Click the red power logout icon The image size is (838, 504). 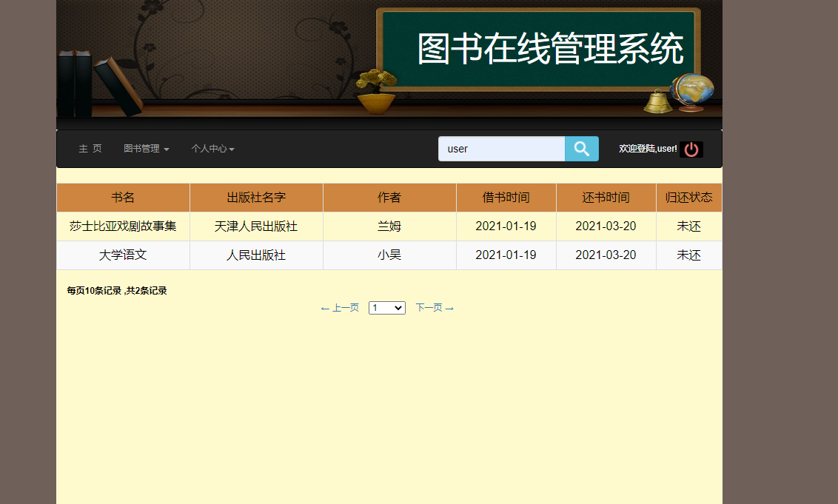(x=691, y=149)
